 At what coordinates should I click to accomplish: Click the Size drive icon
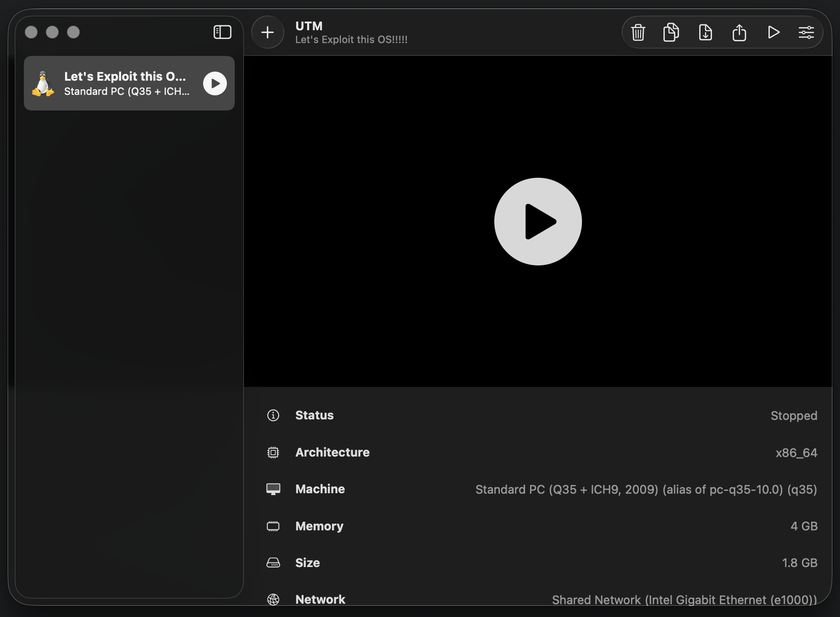[273, 562]
